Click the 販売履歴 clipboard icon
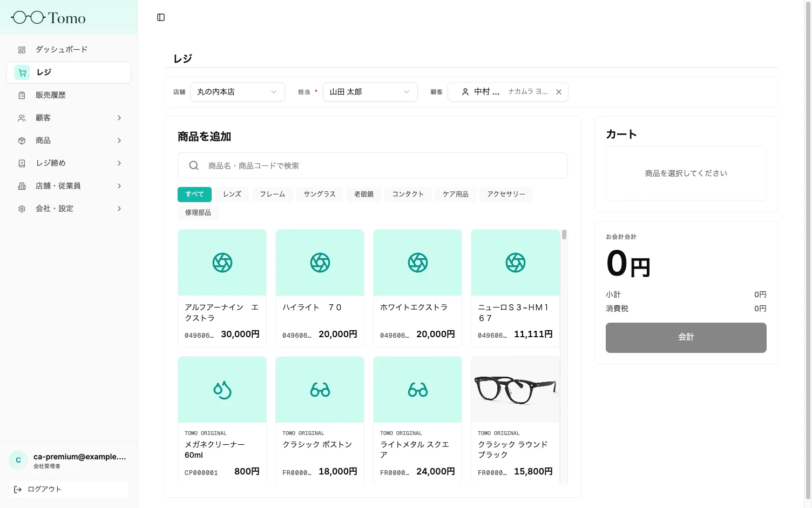 (22, 95)
